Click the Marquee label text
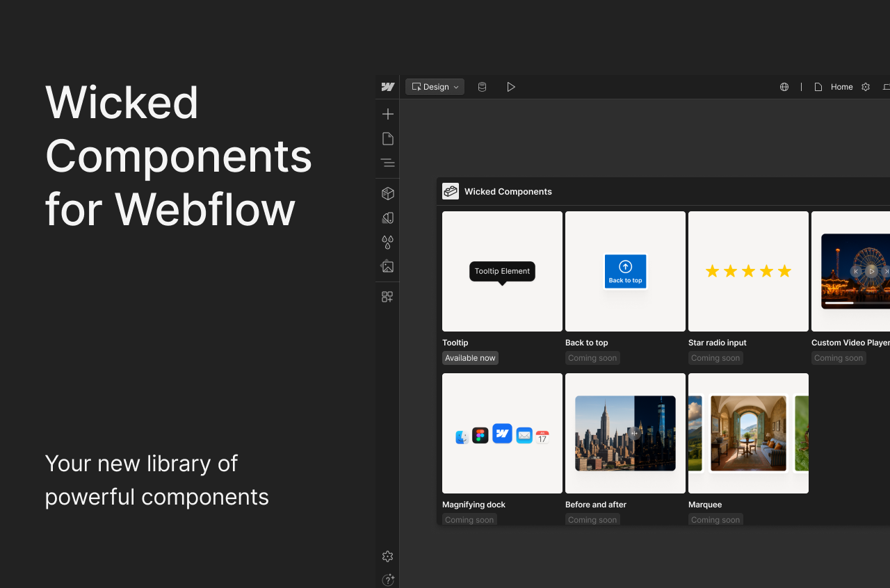The width and height of the screenshot is (890, 588). [705, 505]
